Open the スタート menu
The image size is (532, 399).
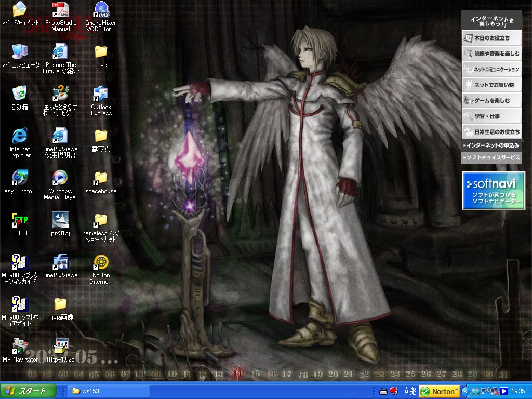click(28, 391)
